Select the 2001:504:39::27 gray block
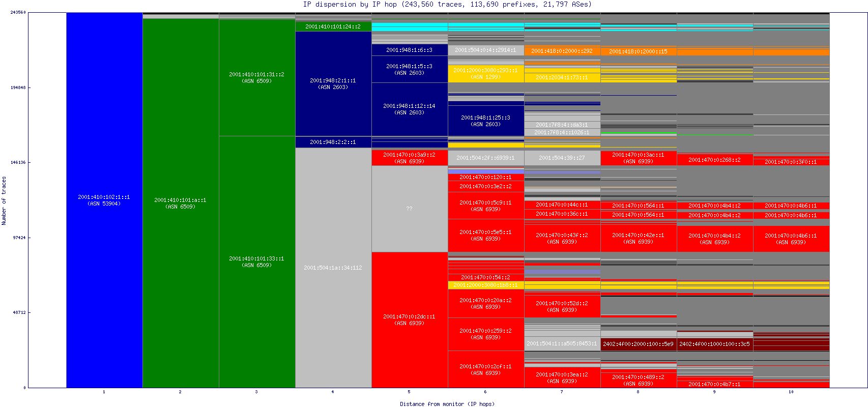 562,158
